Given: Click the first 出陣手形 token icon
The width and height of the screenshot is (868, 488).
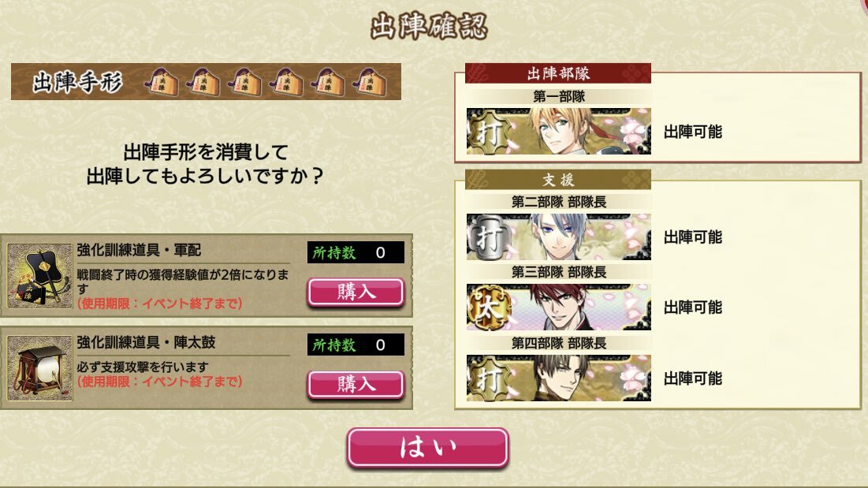Looking at the screenshot, I should 162,82.
